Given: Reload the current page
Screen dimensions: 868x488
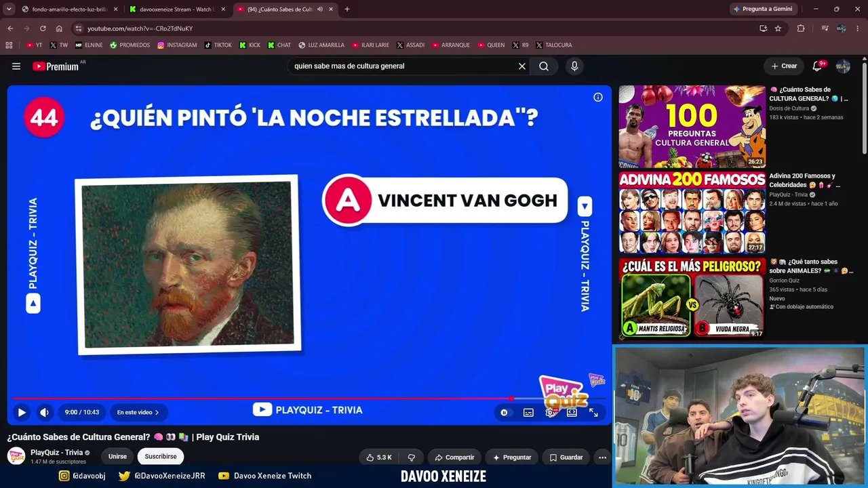Looking at the screenshot, I should (x=43, y=28).
